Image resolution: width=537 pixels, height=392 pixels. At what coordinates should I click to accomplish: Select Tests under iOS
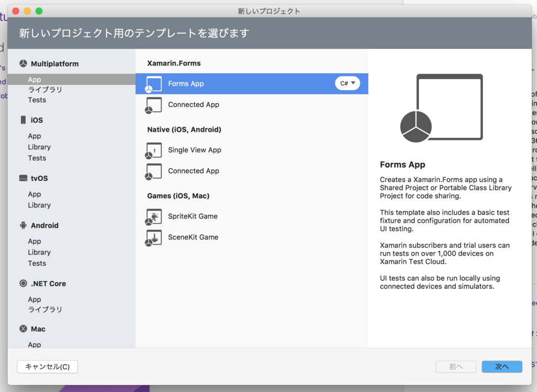[37, 158]
